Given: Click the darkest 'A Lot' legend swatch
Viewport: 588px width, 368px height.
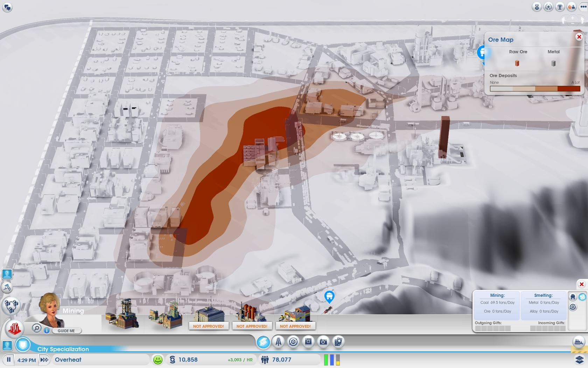Looking at the screenshot, I should click(569, 89).
